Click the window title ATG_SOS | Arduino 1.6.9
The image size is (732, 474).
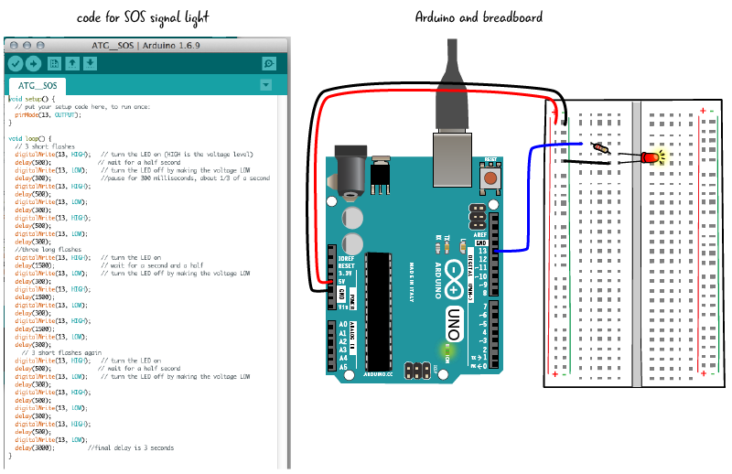click(146, 45)
